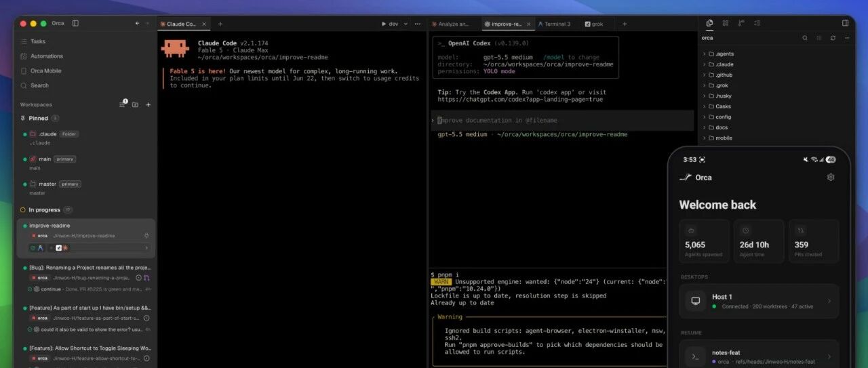The image size is (868, 368).
Task: Select the master primary workspace
Action: click(87, 188)
